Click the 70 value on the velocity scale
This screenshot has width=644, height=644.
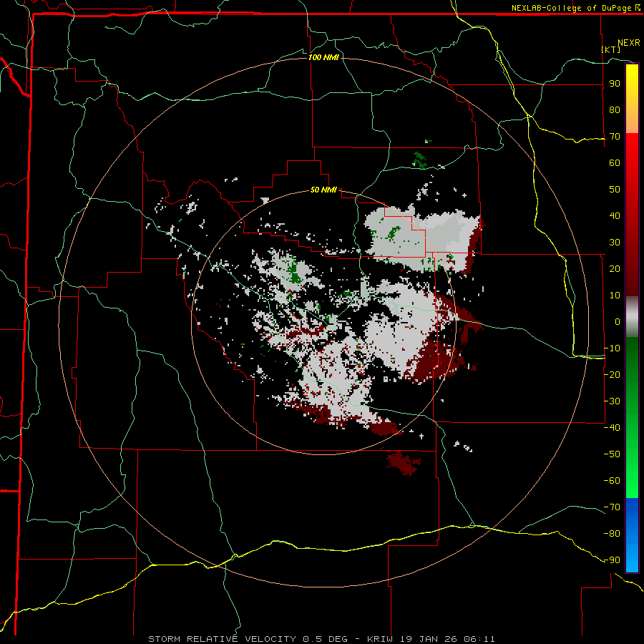(615, 137)
